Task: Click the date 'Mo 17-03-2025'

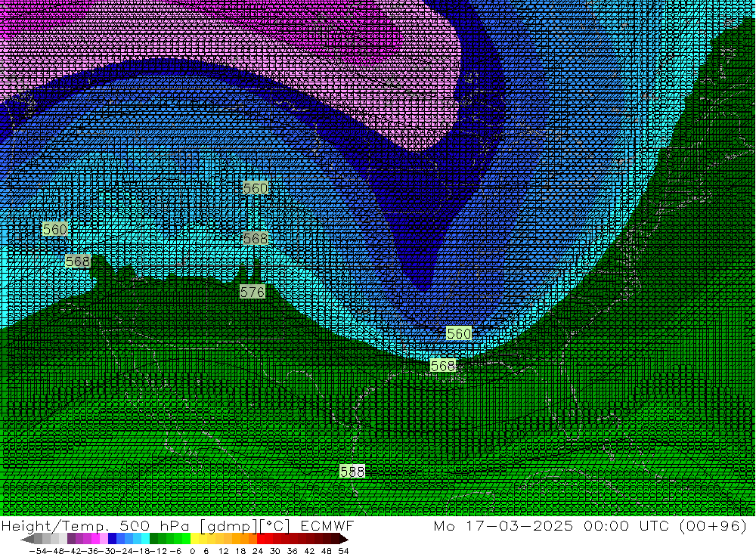Action: (503, 525)
